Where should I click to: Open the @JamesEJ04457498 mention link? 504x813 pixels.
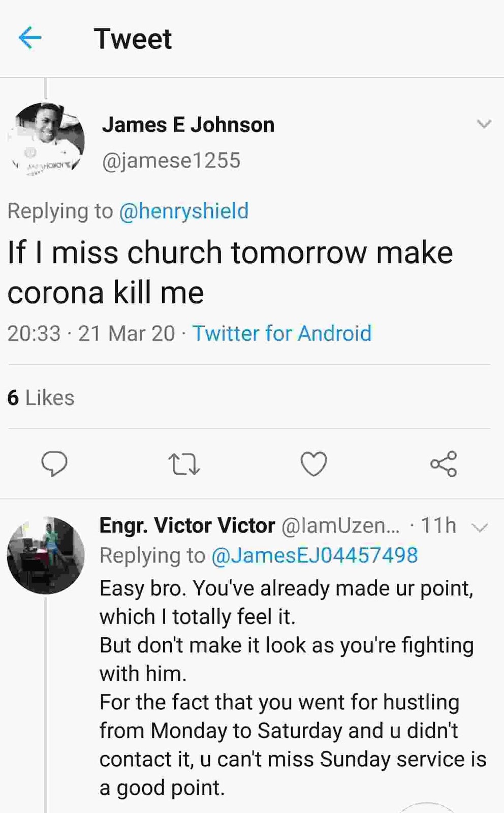coord(314,555)
